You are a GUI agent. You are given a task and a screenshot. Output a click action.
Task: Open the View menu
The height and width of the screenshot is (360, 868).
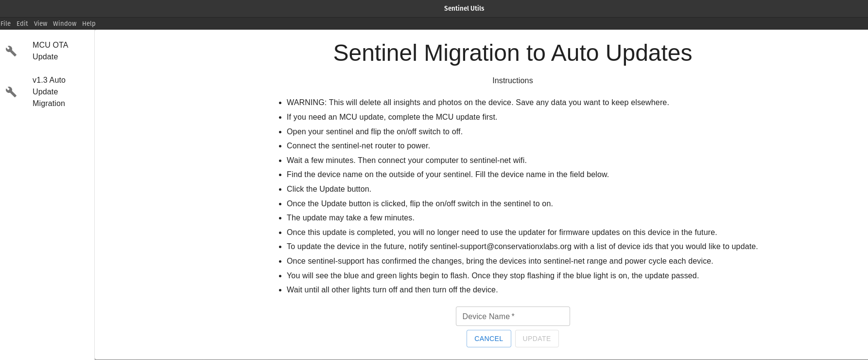point(40,23)
